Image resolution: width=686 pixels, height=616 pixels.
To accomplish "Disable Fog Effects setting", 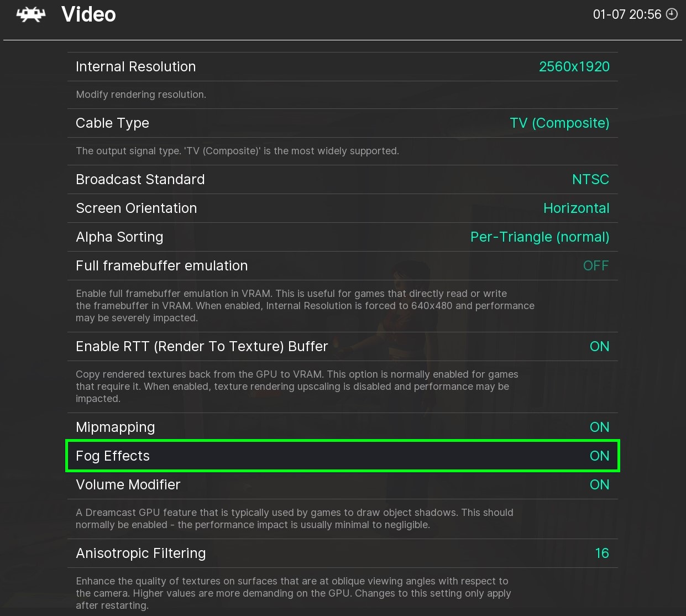I will point(599,456).
